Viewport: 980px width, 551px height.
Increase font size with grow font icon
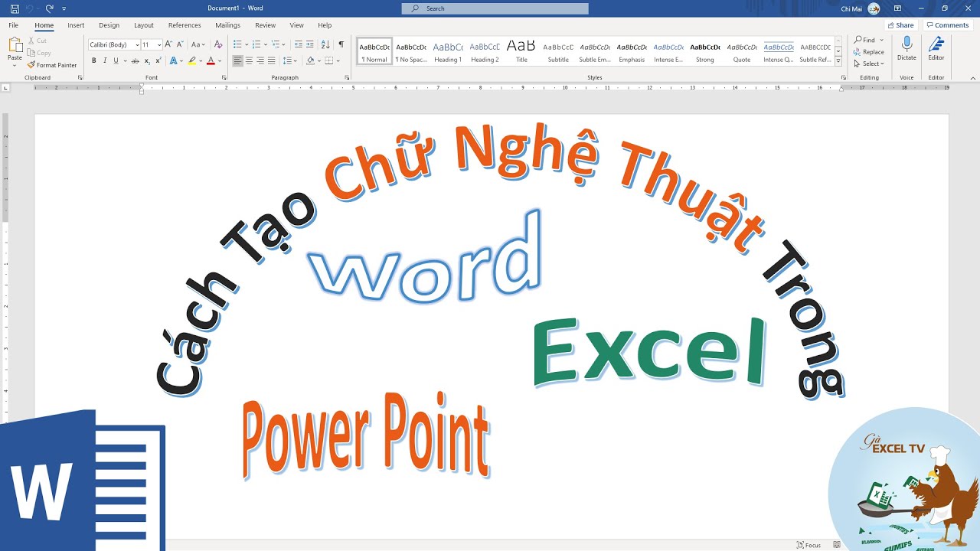(x=170, y=44)
